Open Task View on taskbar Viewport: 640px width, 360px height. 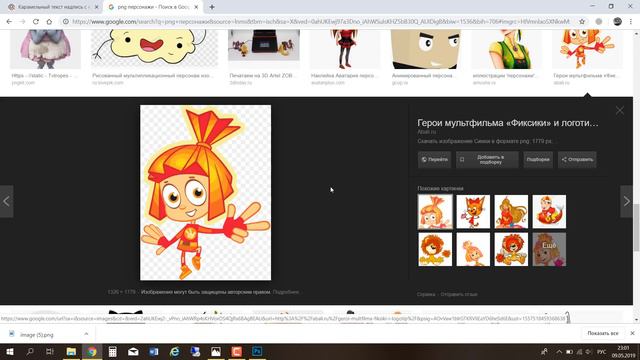pyautogui.click(x=50, y=351)
